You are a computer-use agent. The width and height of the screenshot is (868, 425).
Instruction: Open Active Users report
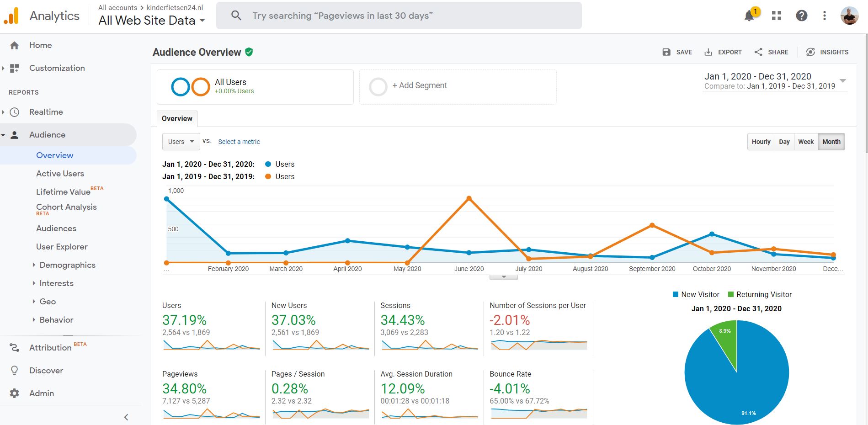pos(60,174)
